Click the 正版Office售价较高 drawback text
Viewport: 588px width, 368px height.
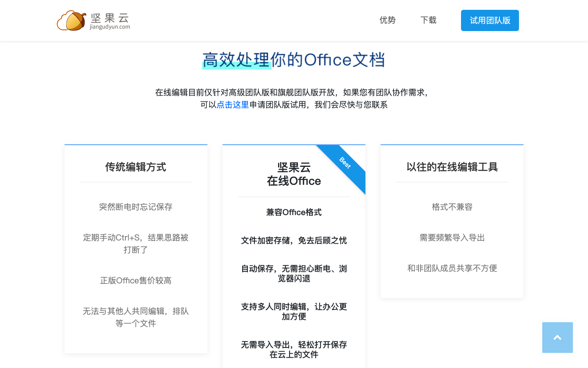click(x=136, y=280)
